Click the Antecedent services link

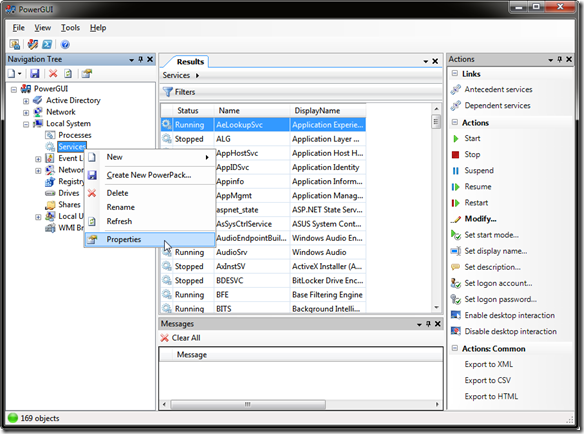[498, 89]
